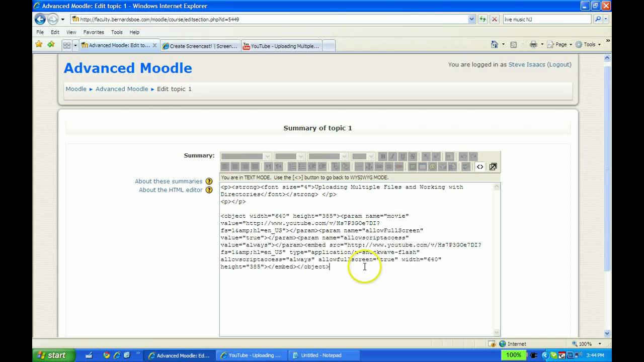Open the Tools toolbar dropdown
Screen dimensions: 644x362
click(588, 44)
